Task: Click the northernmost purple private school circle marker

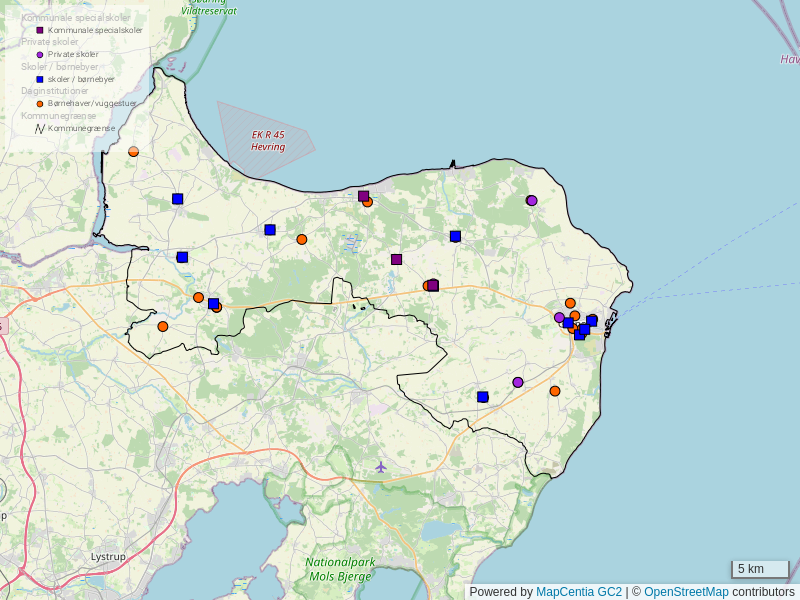Action: click(532, 200)
